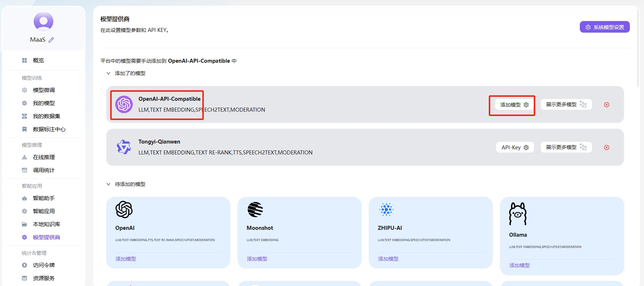The image size is (644, 286).
Task: Click API-Key button for Tongyi-Qianwen
Action: pyautogui.click(x=515, y=148)
